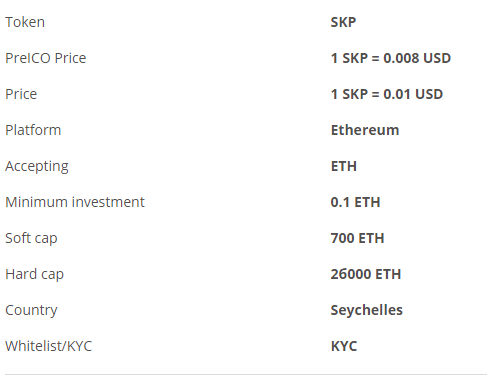This screenshot has height=377, width=487.
Task: Click the Accepting label
Action: (37, 166)
